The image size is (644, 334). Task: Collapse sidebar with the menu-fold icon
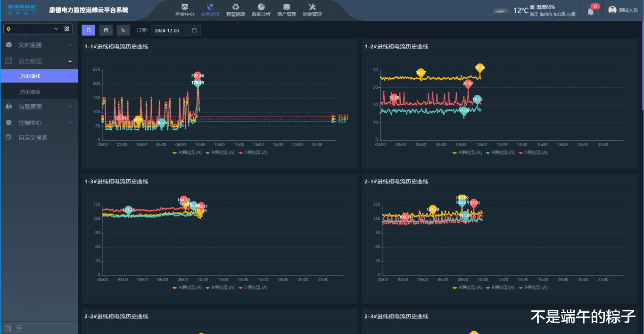point(19,328)
